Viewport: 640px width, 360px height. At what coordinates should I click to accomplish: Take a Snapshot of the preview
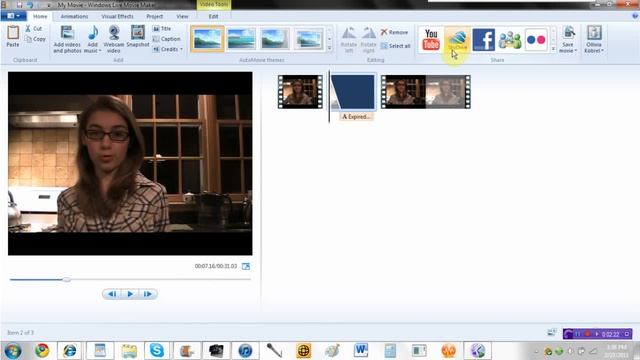pos(138,36)
